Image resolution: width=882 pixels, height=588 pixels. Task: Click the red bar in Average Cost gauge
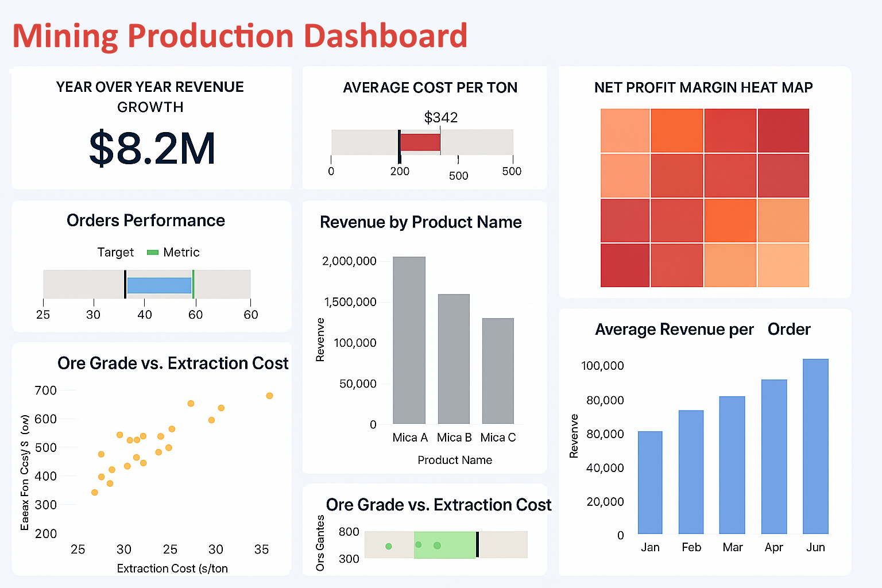tap(420, 142)
